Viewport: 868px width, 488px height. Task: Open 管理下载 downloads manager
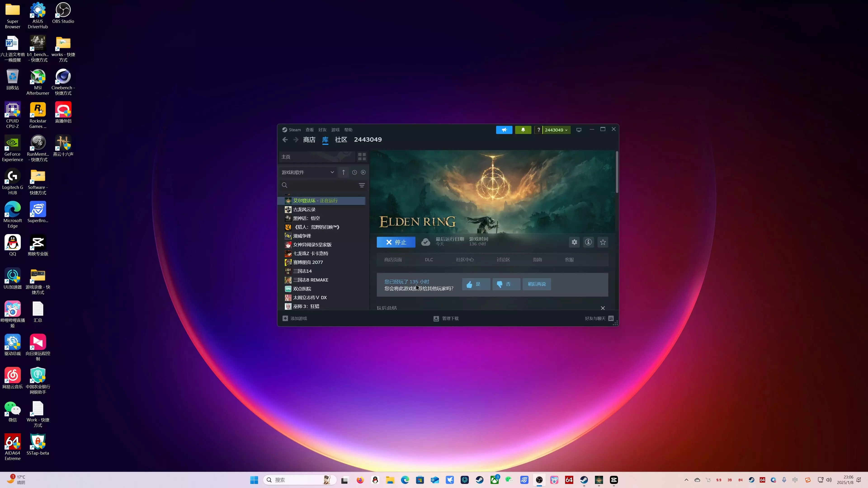446,318
